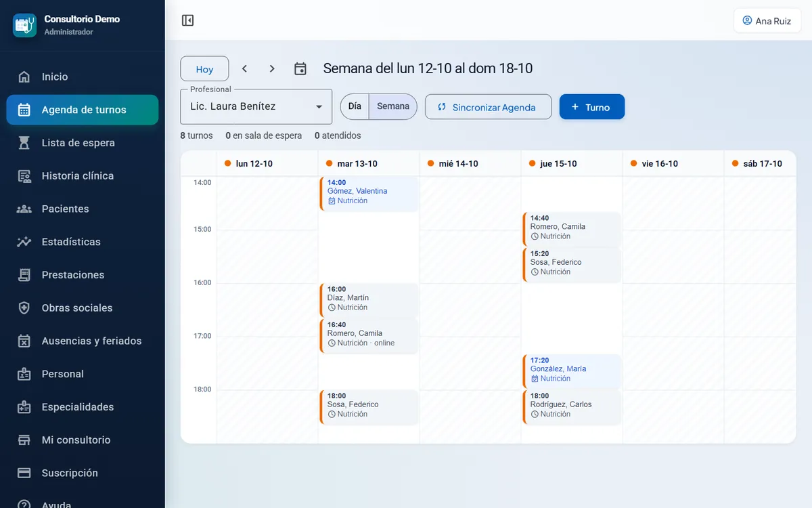Switch the view to Día

[355, 106]
